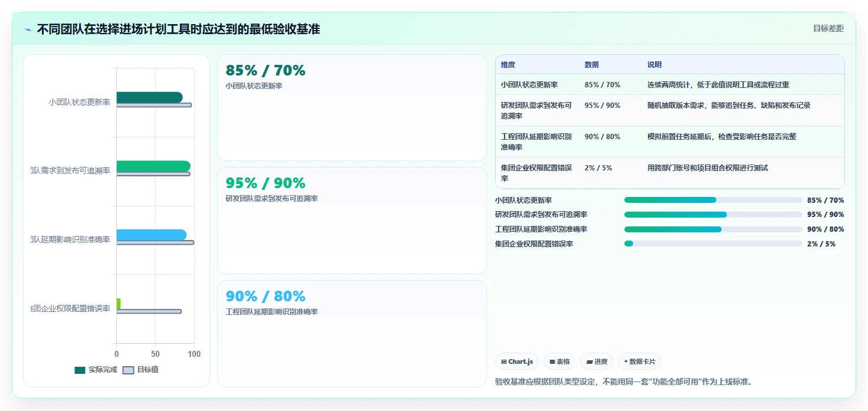Click the 小团队状态更新率 chart axis label
Image resolution: width=868 pixels, height=411 pixels.
point(79,102)
